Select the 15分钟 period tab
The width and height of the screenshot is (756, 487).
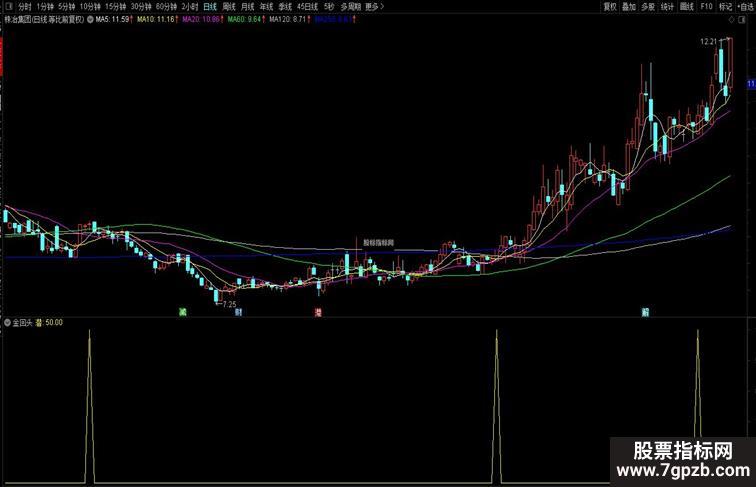coord(115,7)
